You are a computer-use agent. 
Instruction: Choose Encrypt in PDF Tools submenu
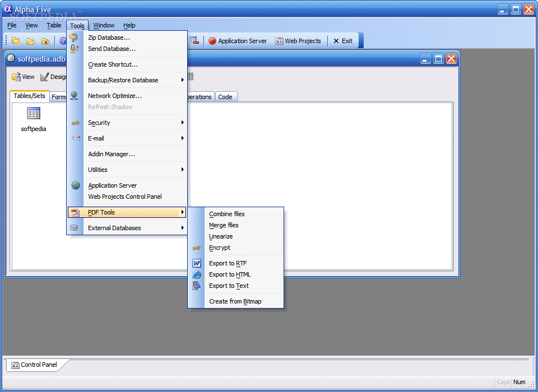pos(236,248)
